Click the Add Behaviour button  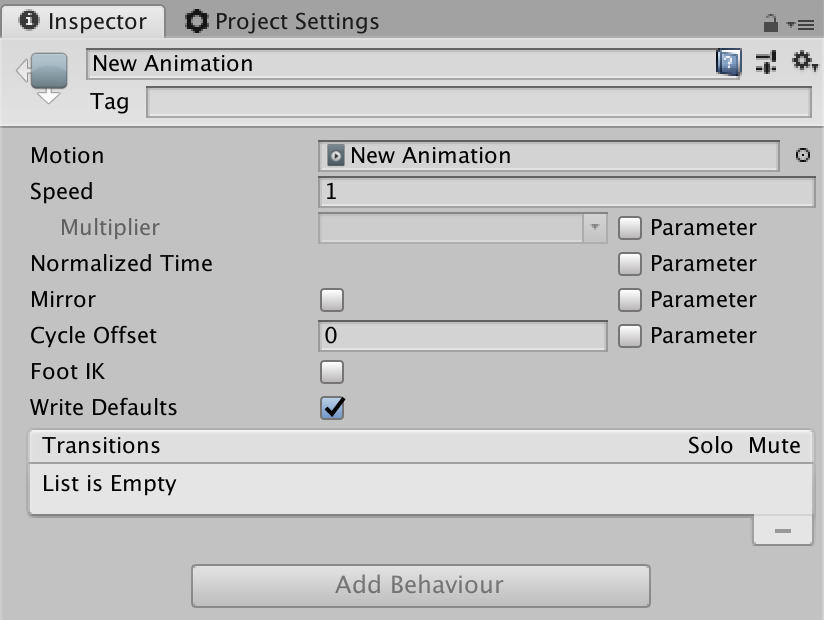(x=420, y=585)
